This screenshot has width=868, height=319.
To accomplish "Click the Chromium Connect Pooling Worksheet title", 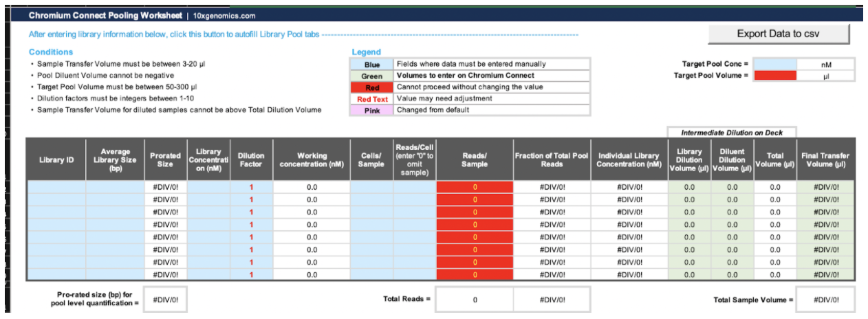I will (105, 15).
